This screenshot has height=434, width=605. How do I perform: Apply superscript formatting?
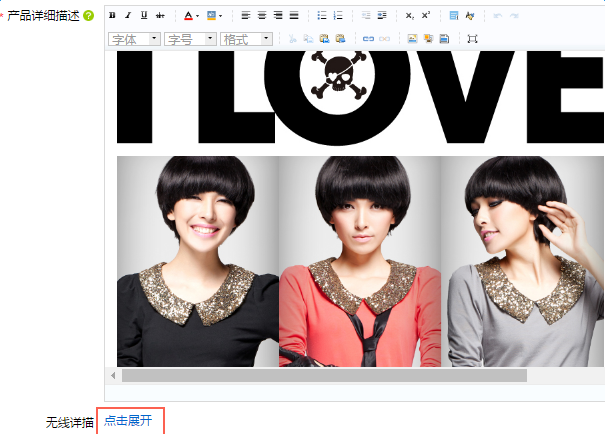(x=426, y=16)
